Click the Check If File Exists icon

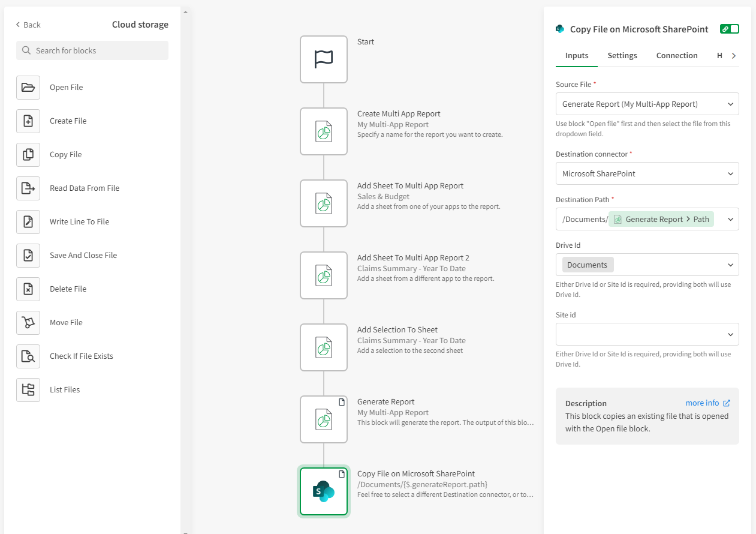click(28, 356)
